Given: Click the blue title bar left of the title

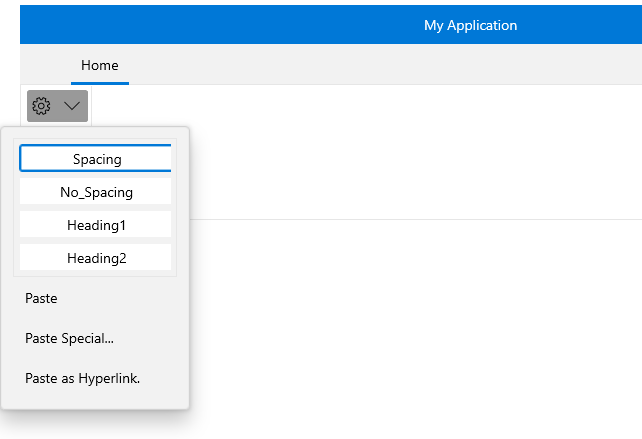Looking at the screenshot, I should (200, 25).
